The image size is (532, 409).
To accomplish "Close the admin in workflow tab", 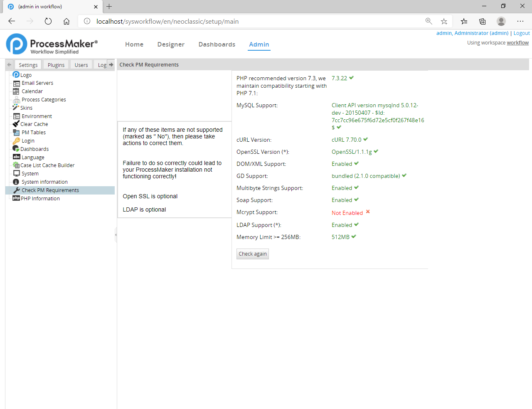I will pyautogui.click(x=96, y=7).
